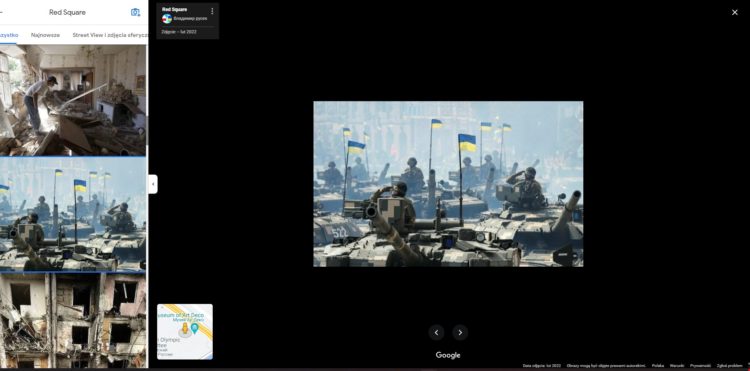Click the Google logo at the bottom
750x371 pixels.
coord(448,355)
